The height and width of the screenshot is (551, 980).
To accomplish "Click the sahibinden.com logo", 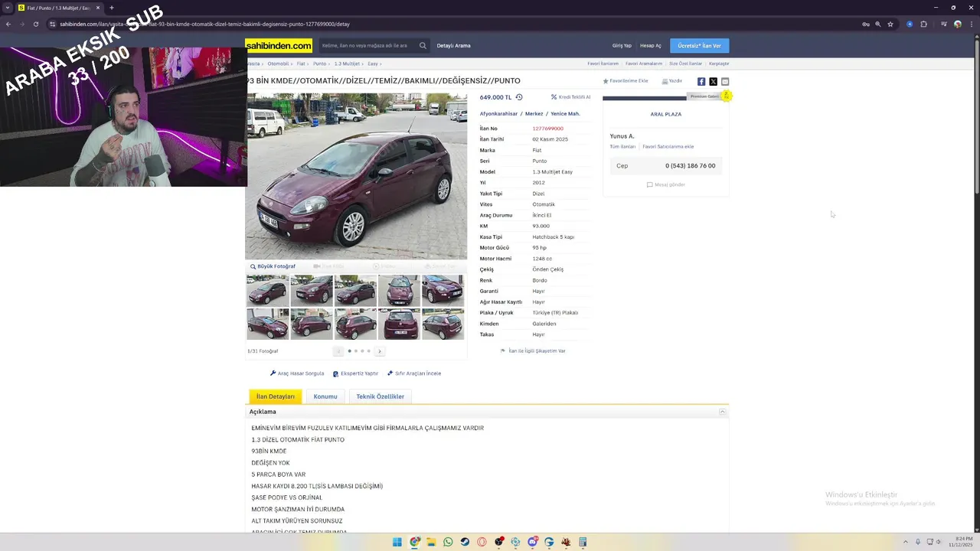I will pos(279,45).
